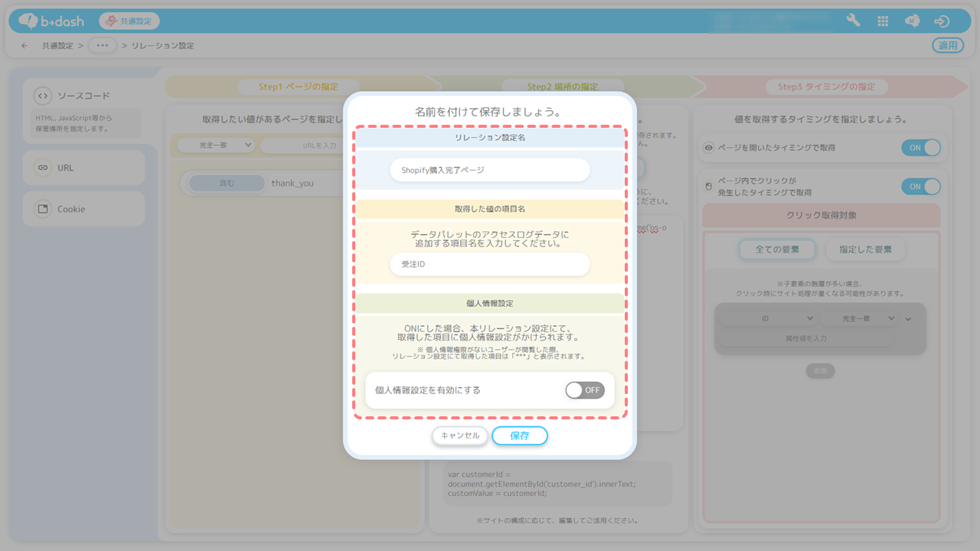The height and width of the screenshot is (551, 980).
Task: Select the URL option in sidebar
Action: (83, 168)
